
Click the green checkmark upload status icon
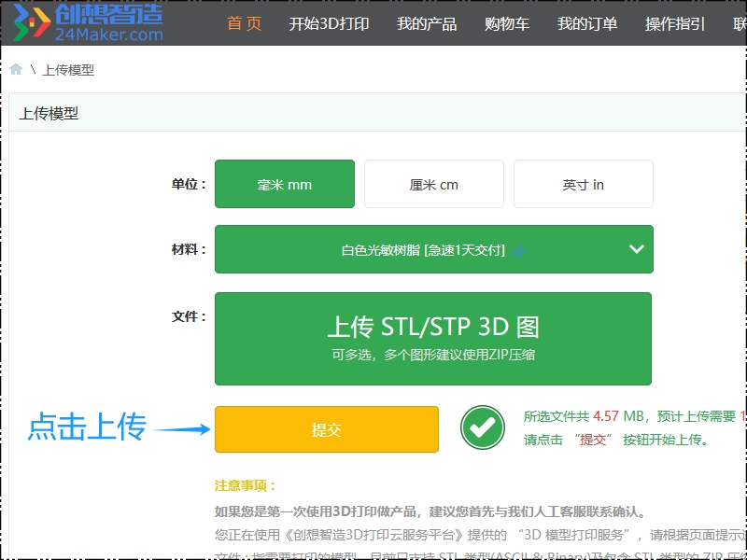[483, 428]
